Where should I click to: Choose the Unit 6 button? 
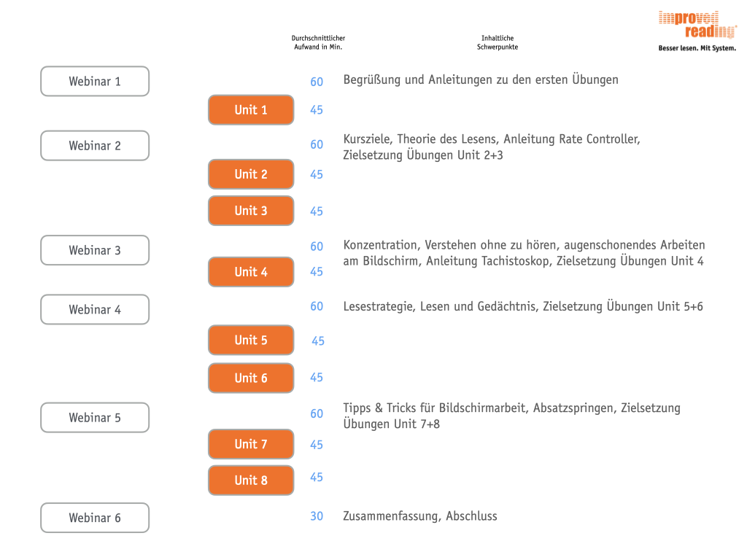251,378
